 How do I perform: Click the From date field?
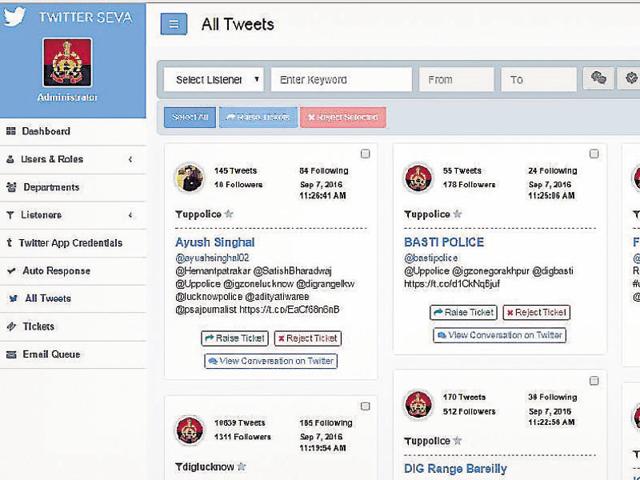coord(457,80)
